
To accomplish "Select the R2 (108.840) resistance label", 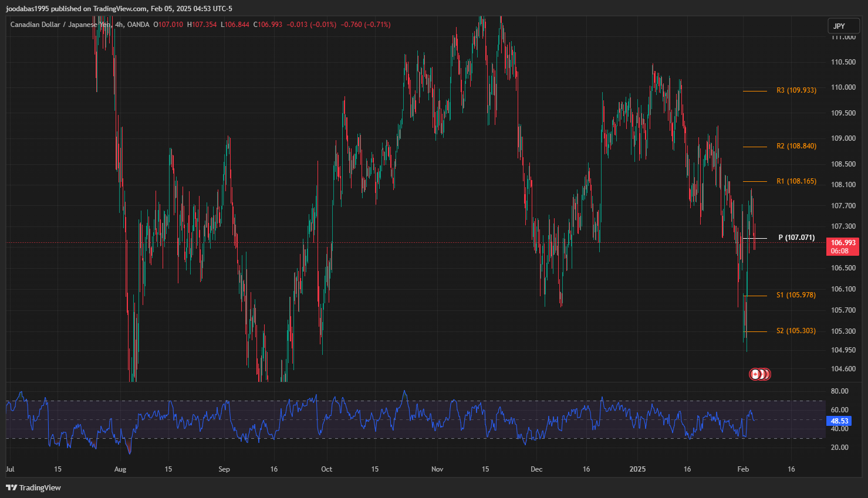I will (x=796, y=146).
